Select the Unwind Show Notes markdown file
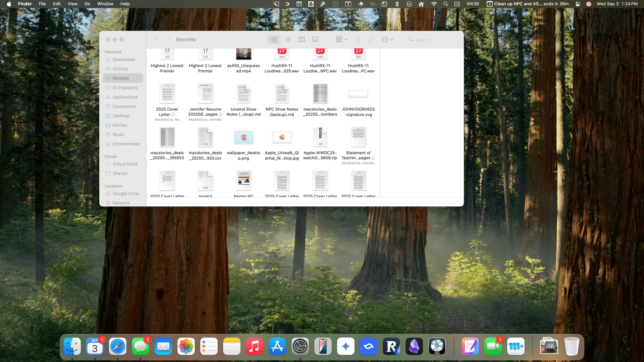Viewport: 644px width, 362px height. coord(244,94)
